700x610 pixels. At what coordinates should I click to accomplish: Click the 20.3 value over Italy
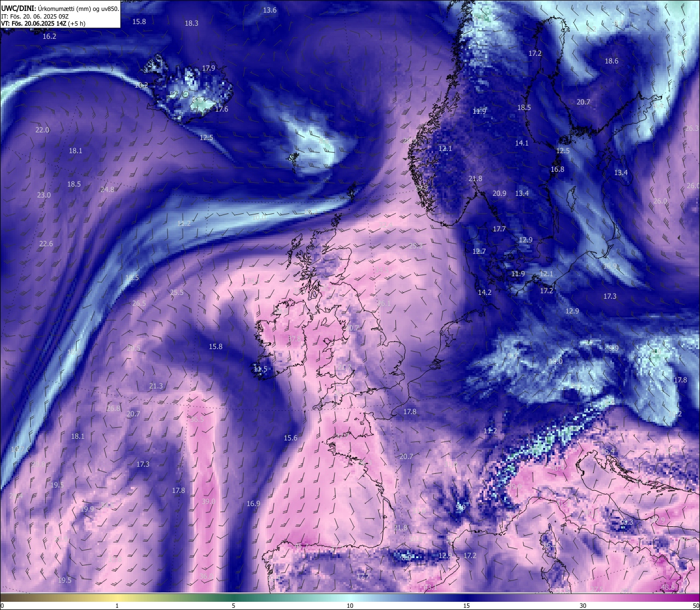(x=626, y=522)
